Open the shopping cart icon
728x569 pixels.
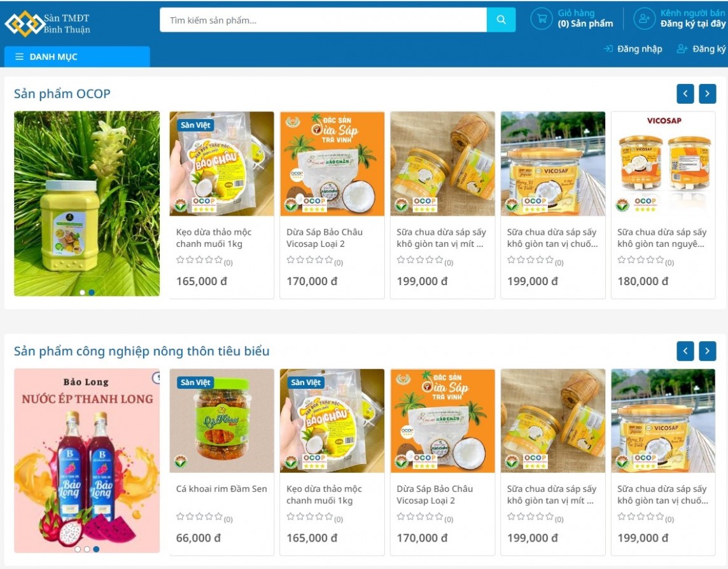[x=542, y=19]
